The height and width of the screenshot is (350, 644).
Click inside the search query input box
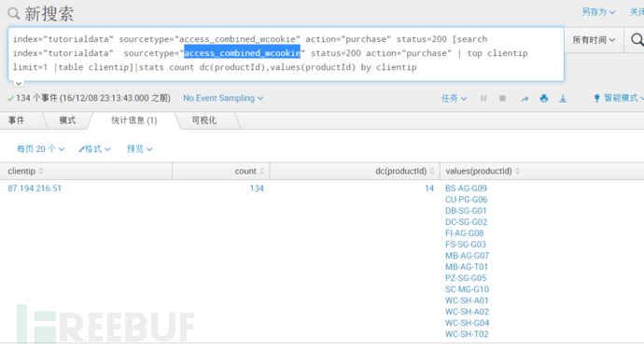click(x=286, y=53)
